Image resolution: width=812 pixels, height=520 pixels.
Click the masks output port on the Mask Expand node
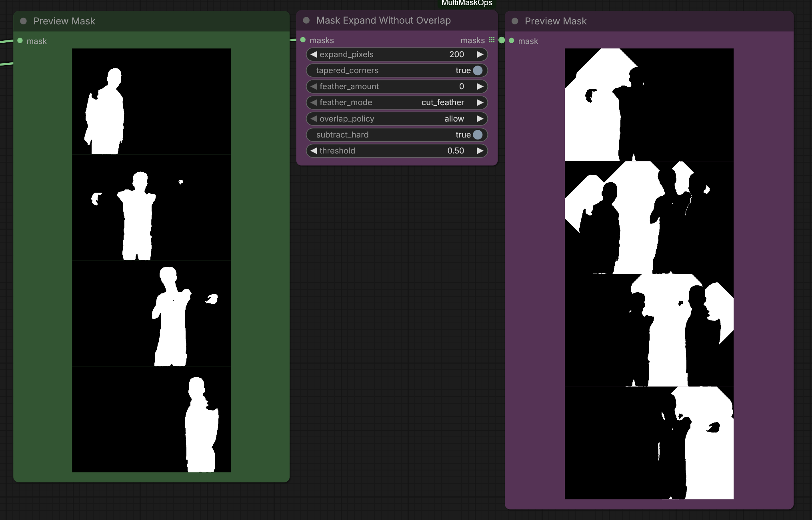pyautogui.click(x=502, y=40)
